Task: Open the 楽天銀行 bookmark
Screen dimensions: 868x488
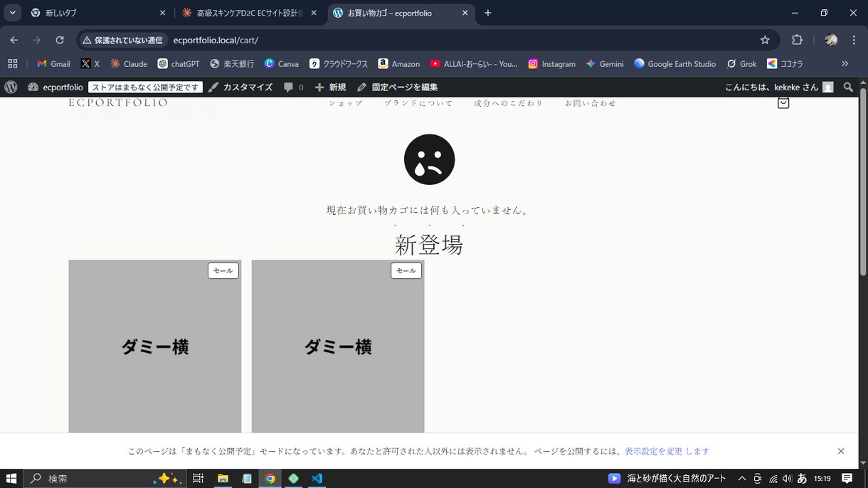Action: tap(231, 63)
